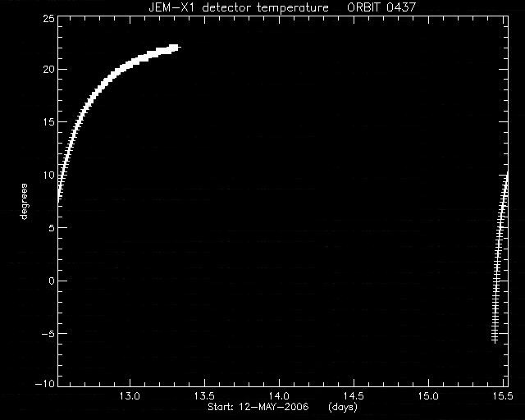Click the x-axis tick label 14.0

click(x=279, y=396)
